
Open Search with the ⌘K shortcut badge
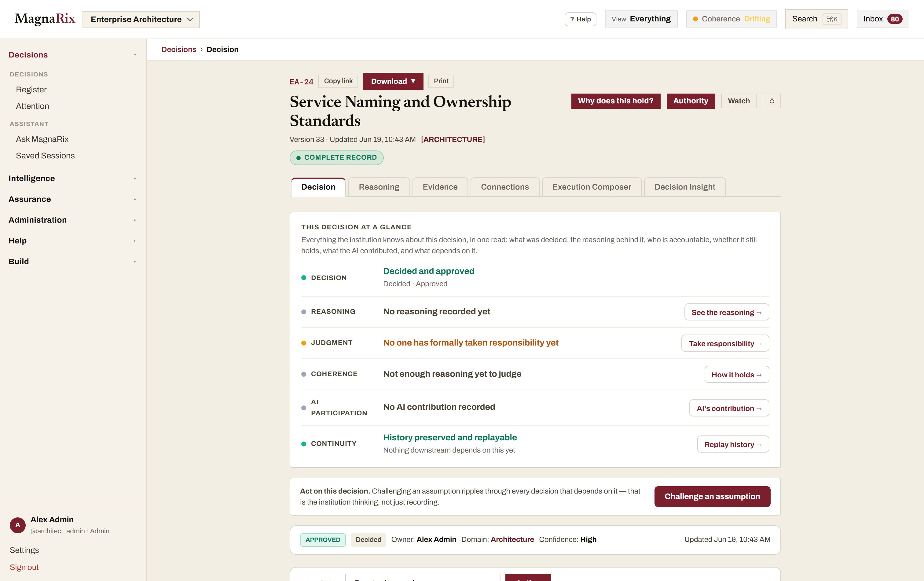tap(816, 19)
